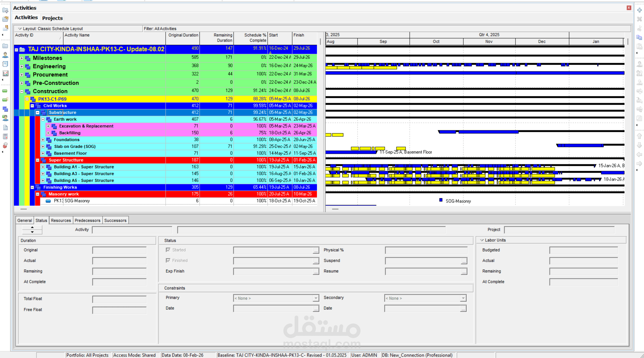Click the browse button next to Started date
This screenshot has height=358, width=644.
[x=316, y=250]
